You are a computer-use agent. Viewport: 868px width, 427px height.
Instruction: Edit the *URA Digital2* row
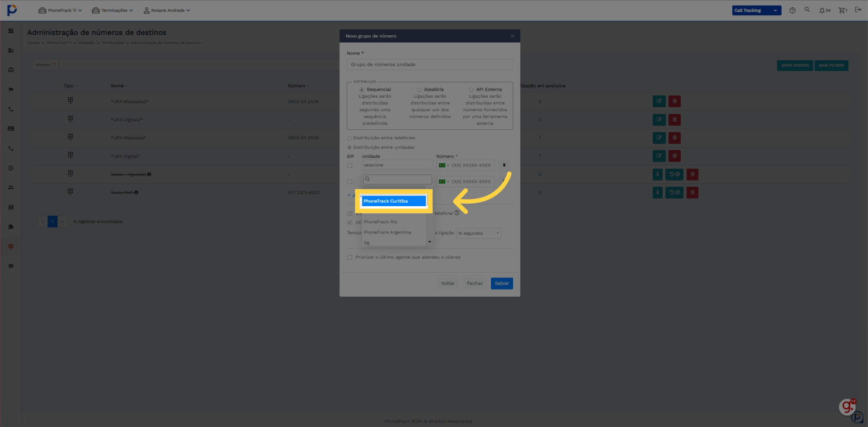click(659, 119)
